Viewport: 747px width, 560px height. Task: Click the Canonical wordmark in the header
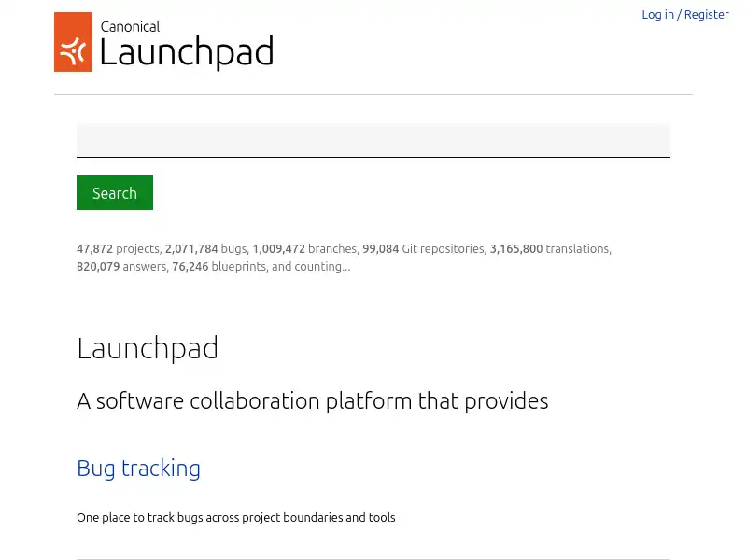point(130,28)
